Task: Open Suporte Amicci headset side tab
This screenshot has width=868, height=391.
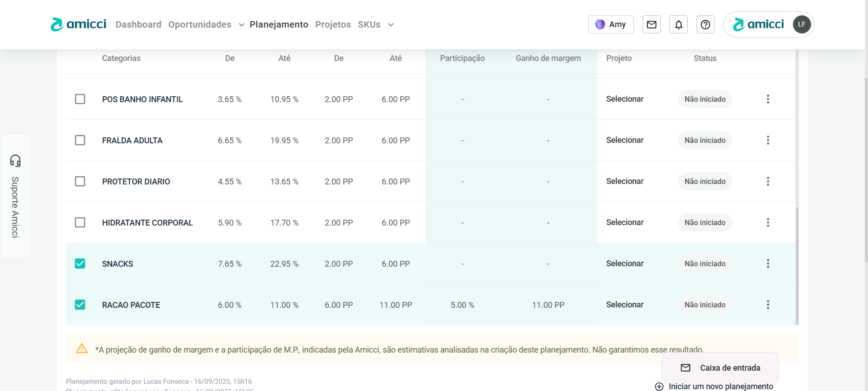Action: [x=15, y=196]
